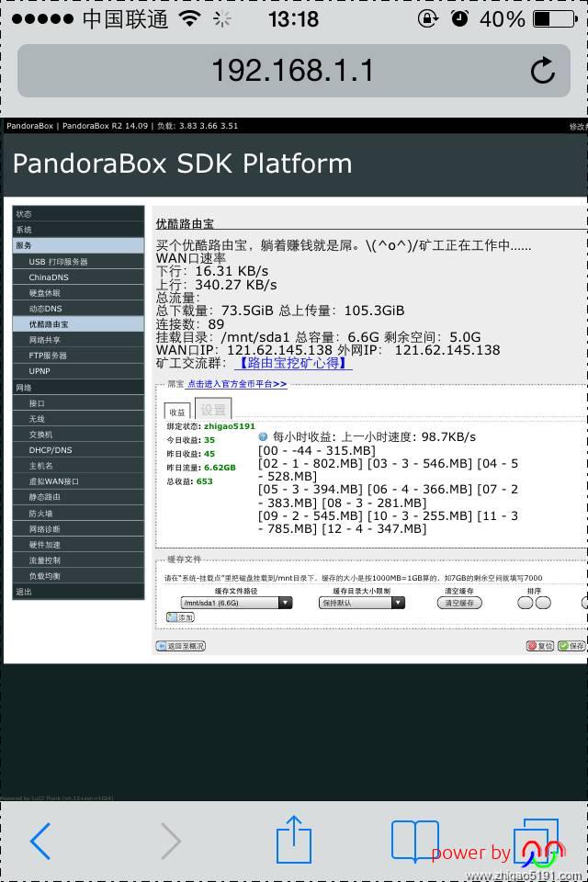Image resolution: width=588 pixels, height=882 pixels.
Task: Open ChinaDNS service page
Action: (x=78, y=277)
